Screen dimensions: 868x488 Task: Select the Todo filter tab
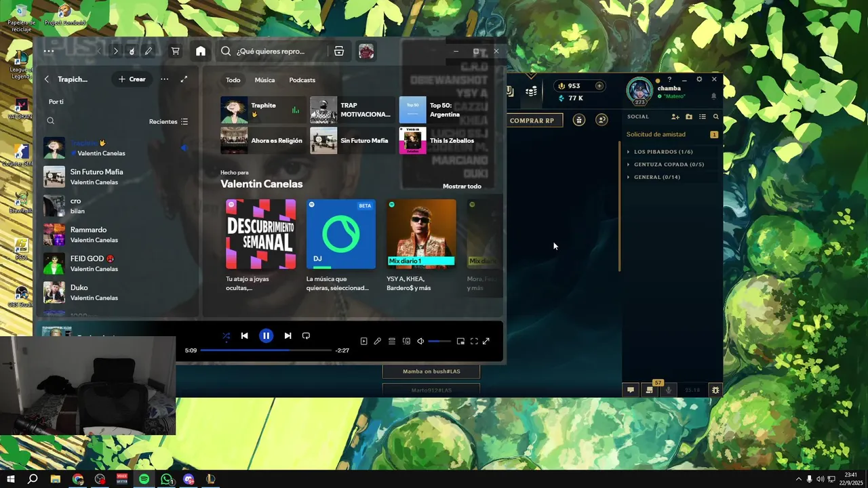(233, 80)
